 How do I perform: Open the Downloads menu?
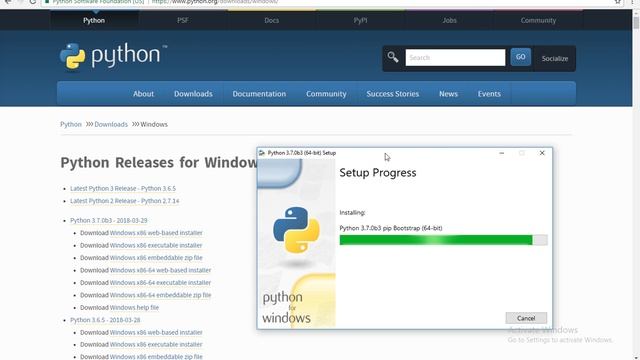[x=193, y=94]
